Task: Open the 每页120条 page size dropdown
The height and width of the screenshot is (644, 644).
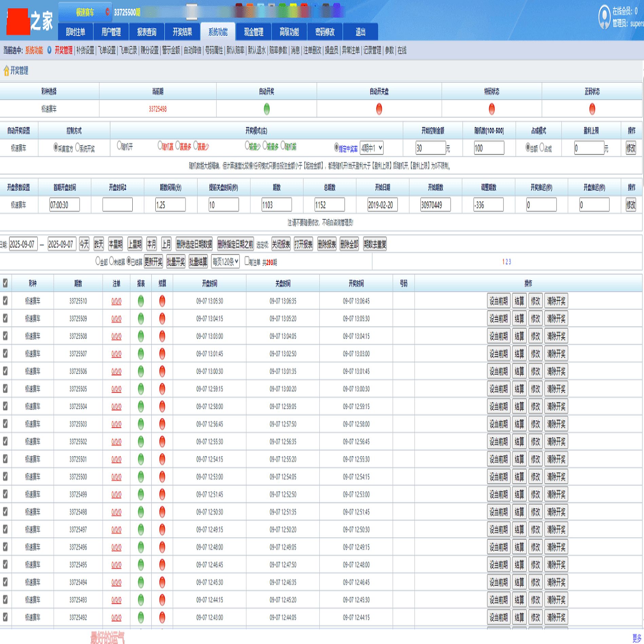Action: tap(225, 262)
